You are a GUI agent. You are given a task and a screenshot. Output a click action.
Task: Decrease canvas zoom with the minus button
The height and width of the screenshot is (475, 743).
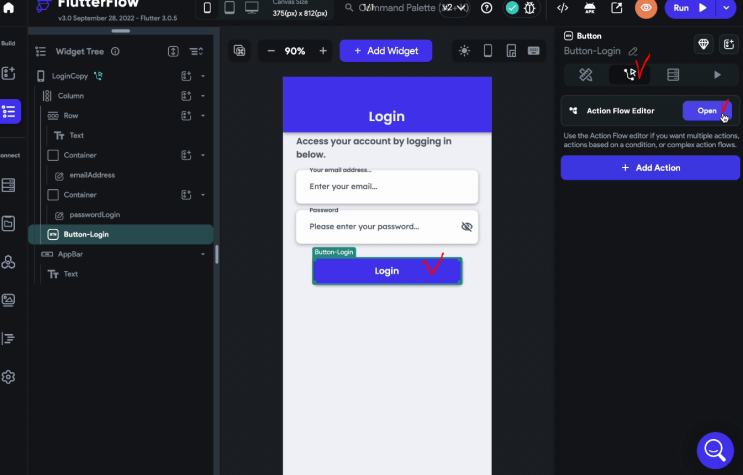271,51
